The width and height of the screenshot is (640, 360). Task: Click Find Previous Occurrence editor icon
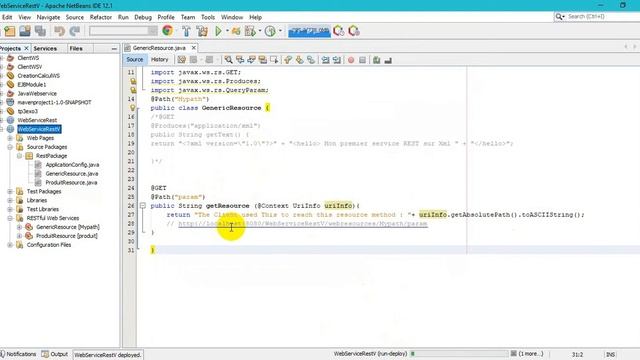[240, 60]
